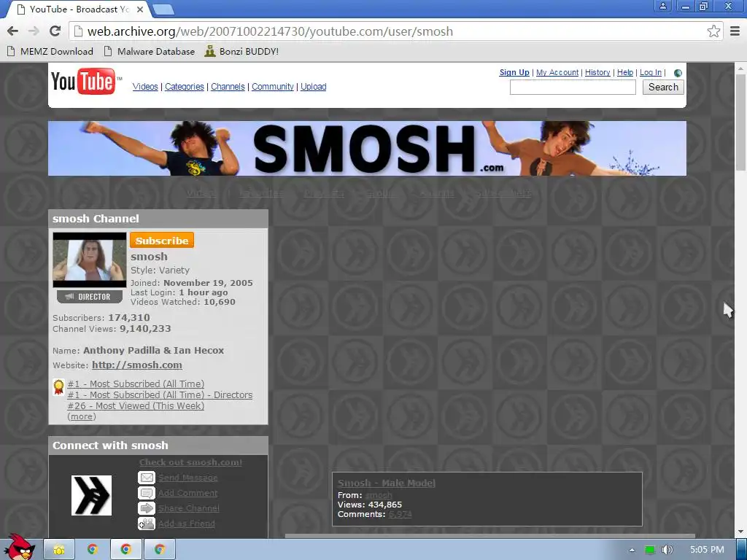Click the Share Channel arrow icon
The image size is (747, 560).
click(146, 508)
